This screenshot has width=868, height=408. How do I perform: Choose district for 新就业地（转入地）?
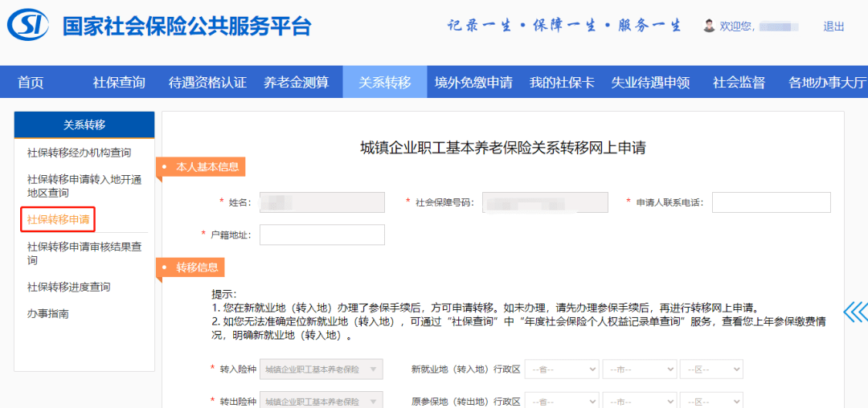click(x=711, y=369)
